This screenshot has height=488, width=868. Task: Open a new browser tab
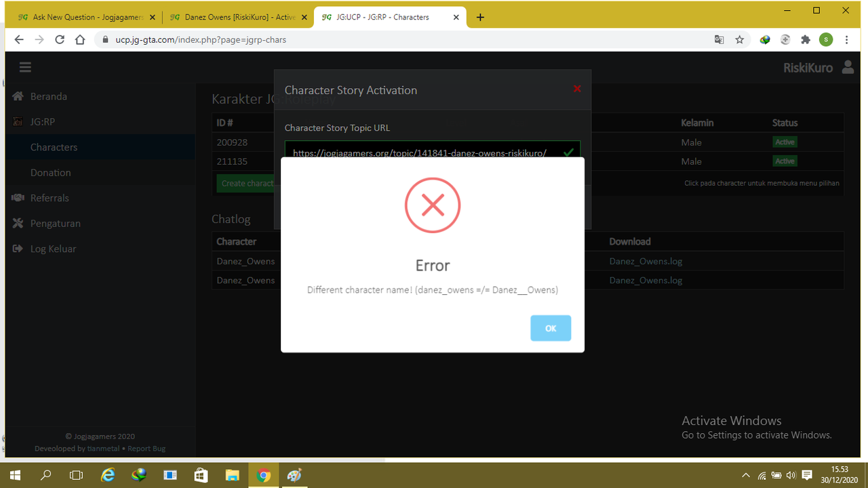(x=480, y=18)
